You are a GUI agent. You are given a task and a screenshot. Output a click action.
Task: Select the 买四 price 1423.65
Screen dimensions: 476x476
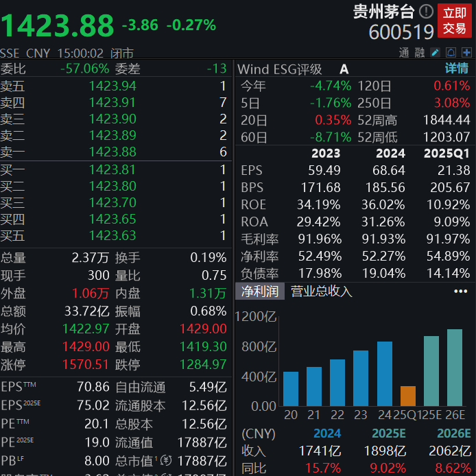coord(112,219)
